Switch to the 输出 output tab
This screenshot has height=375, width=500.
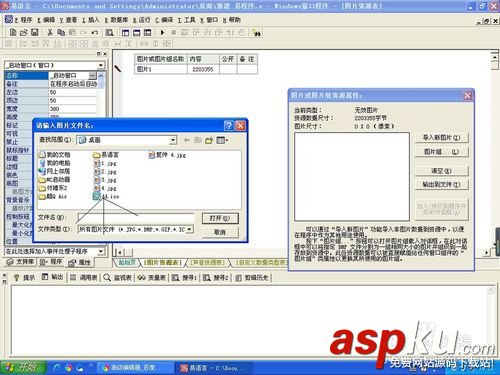pos(53,277)
